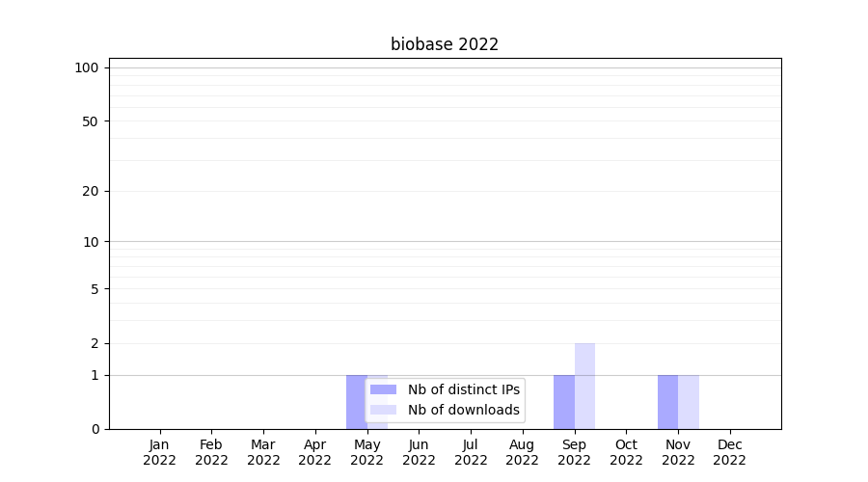This screenshot has height=482, width=868.
Task: Click the 10 y-axis tick label
Action: tap(91, 242)
